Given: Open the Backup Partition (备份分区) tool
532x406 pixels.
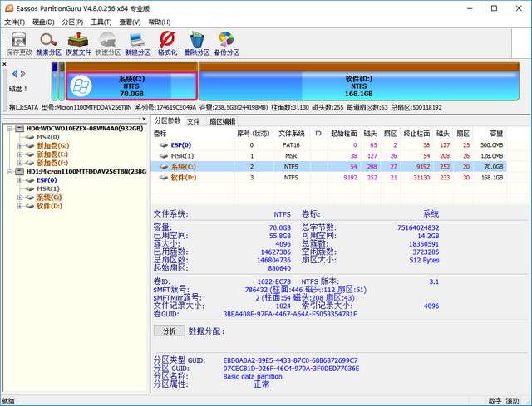Looking at the screenshot, I should click(227, 43).
